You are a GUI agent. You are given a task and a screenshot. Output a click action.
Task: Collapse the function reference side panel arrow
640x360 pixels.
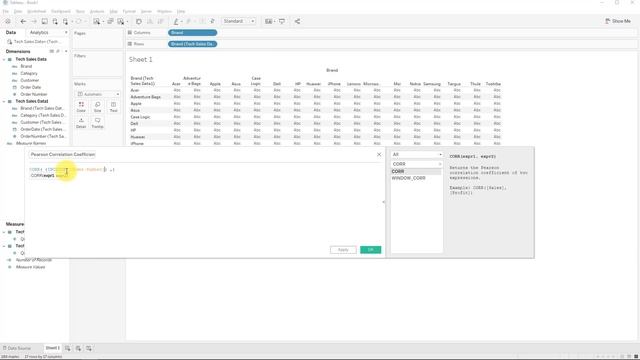tap(383, 202)
